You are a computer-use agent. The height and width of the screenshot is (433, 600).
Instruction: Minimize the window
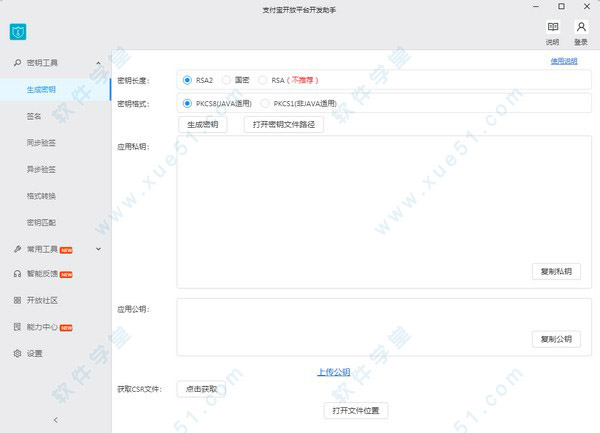(x=536, y=7)
